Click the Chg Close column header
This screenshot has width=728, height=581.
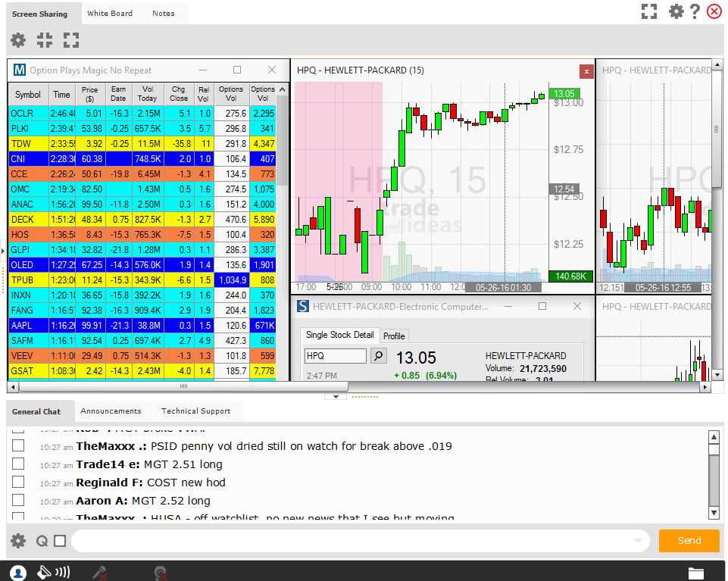point(179,94)
